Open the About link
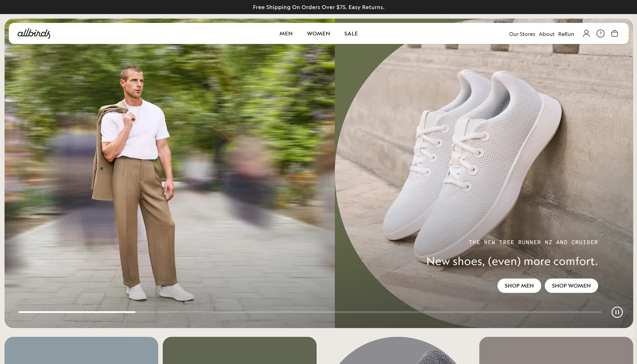637x364 pixels. click(x=546, y=34)
